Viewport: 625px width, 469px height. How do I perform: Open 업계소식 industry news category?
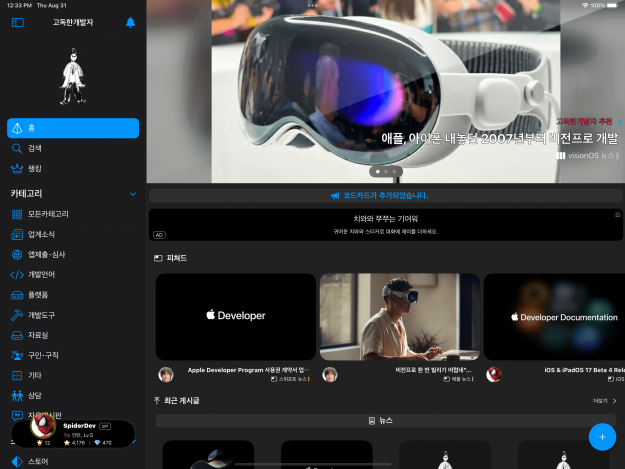click(41, 234)
